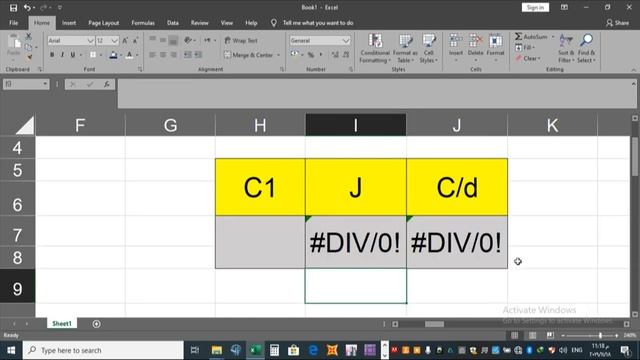
Task: Open the Cell Styles gallery
Action: tap(429, 48)
